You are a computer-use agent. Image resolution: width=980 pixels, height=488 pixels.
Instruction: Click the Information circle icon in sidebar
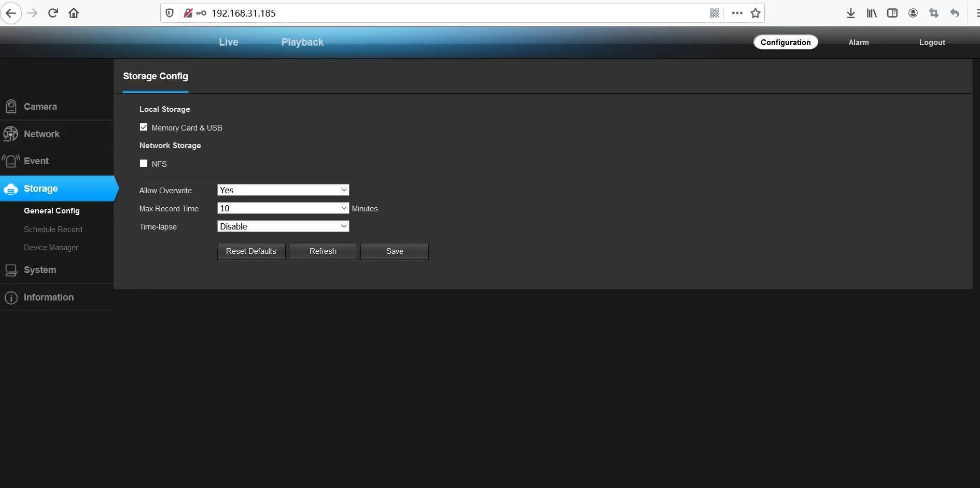click(x=11, y=298)
